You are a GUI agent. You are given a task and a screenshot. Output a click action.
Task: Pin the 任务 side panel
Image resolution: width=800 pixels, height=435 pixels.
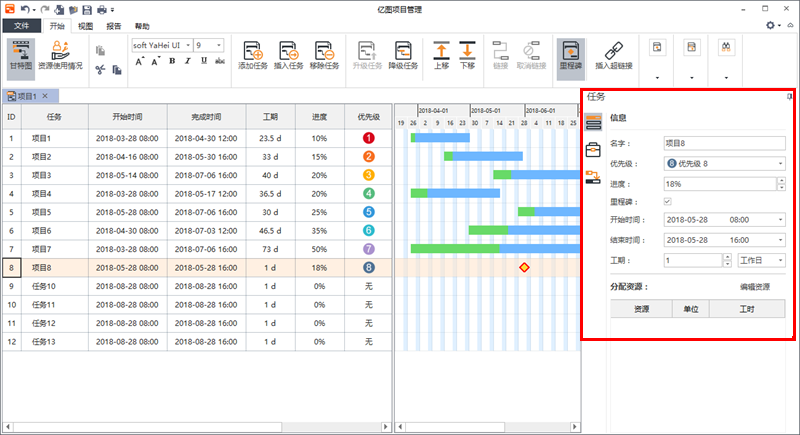789,96
